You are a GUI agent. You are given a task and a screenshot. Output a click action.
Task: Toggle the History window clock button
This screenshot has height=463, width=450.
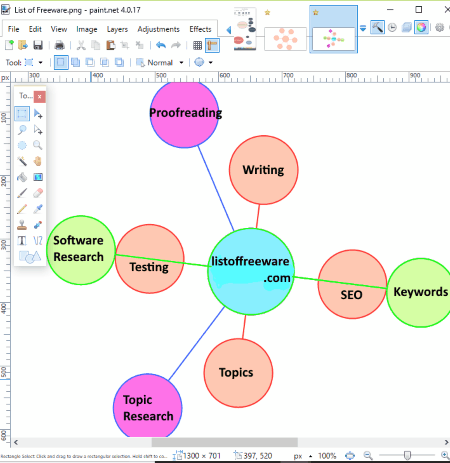point(392,27)
